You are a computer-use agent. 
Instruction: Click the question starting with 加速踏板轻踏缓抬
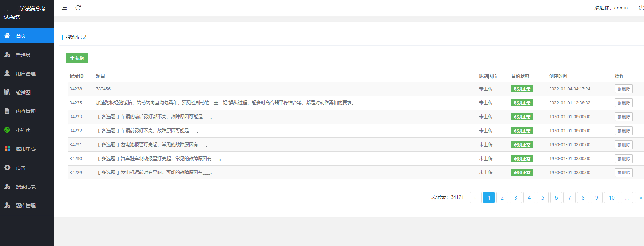pyautogui.click(x=226, y=103)
